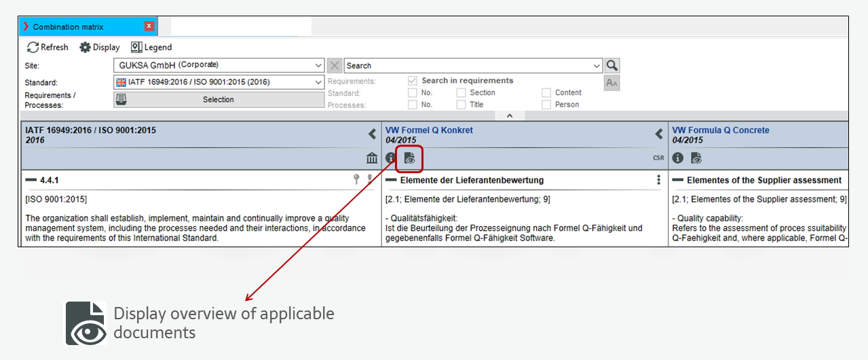
Task: Show info for VW Formula Q Concrete
Action: pos(678,158)
